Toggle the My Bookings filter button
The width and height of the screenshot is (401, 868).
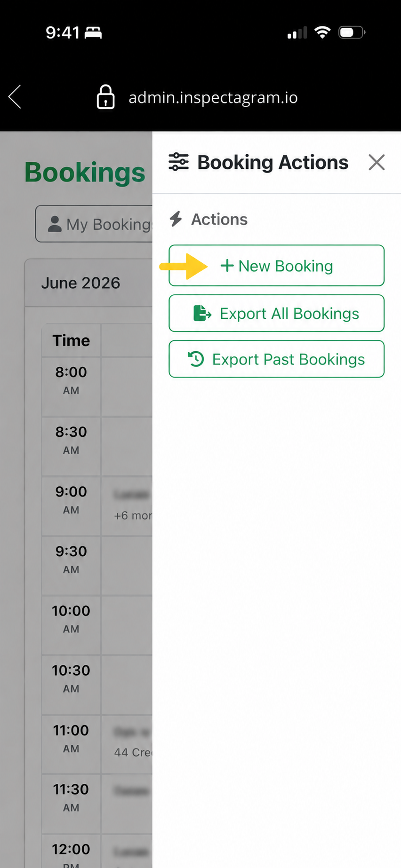tap(94, 224)
